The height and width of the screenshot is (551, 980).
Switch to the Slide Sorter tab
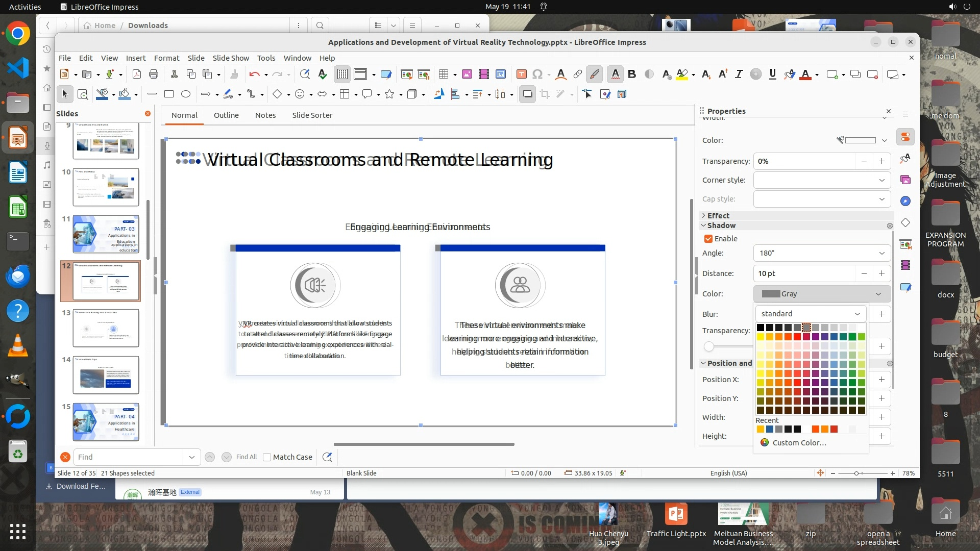coord(312,115)
